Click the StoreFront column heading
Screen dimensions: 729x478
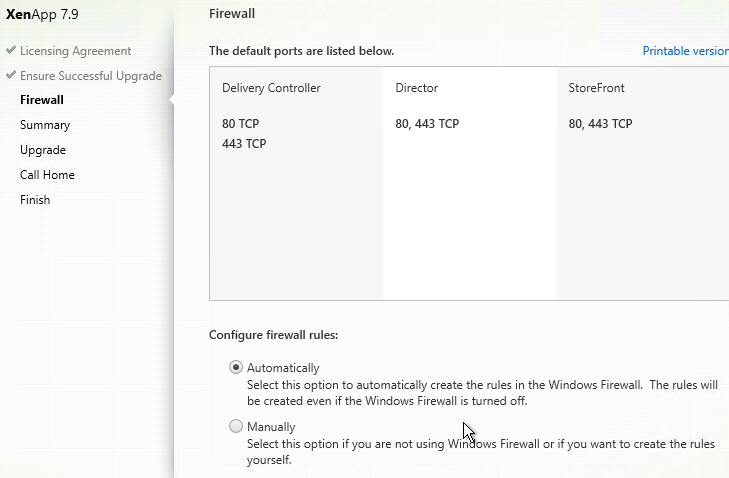point(596,88)
